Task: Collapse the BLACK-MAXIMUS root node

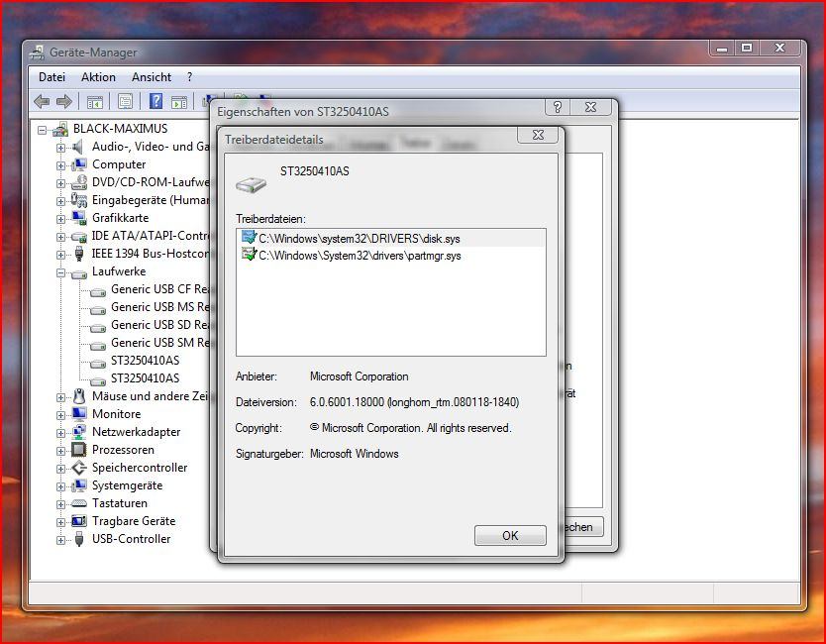Action: coord(43,130)
